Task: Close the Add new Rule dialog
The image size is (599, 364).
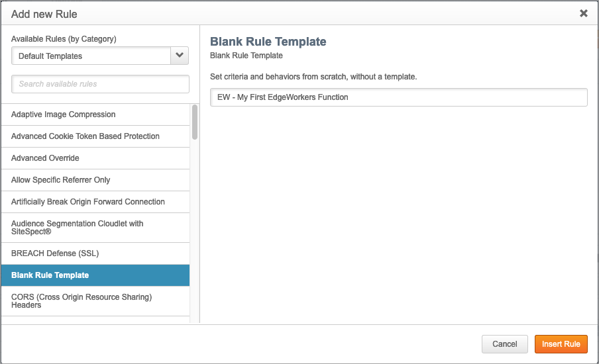Action: [x=583, y=13]
